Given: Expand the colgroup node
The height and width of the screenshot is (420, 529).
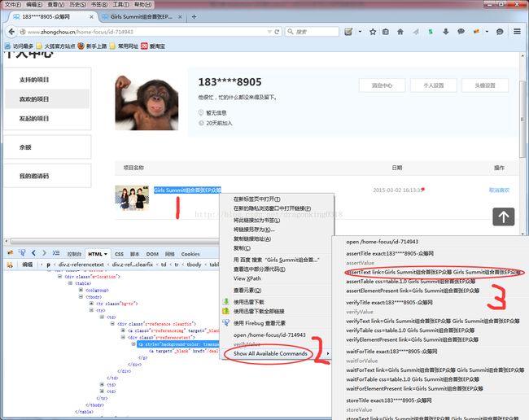Looking at the screenshot, I should (x=81, y=290).
